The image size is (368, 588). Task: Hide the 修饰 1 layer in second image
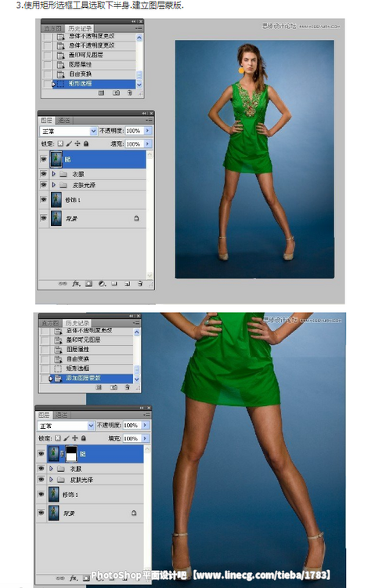pos(41,494)
